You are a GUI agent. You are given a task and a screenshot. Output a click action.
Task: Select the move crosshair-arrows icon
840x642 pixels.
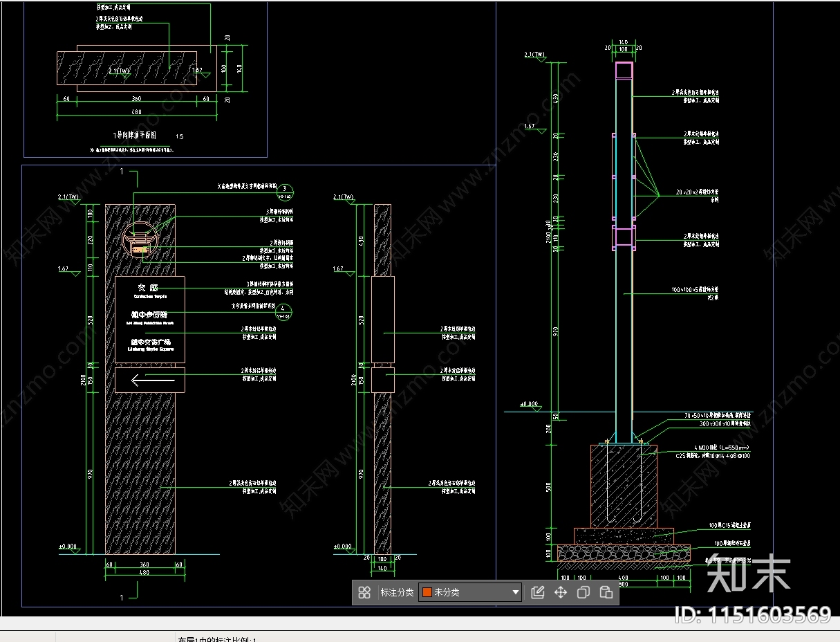pos(561,592)
